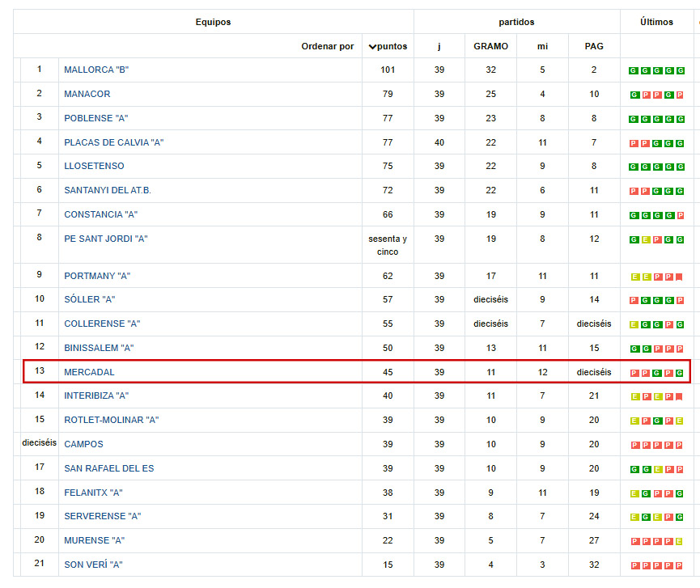
Task: Sort standings by the PAG column header
Action: [593, 46]
